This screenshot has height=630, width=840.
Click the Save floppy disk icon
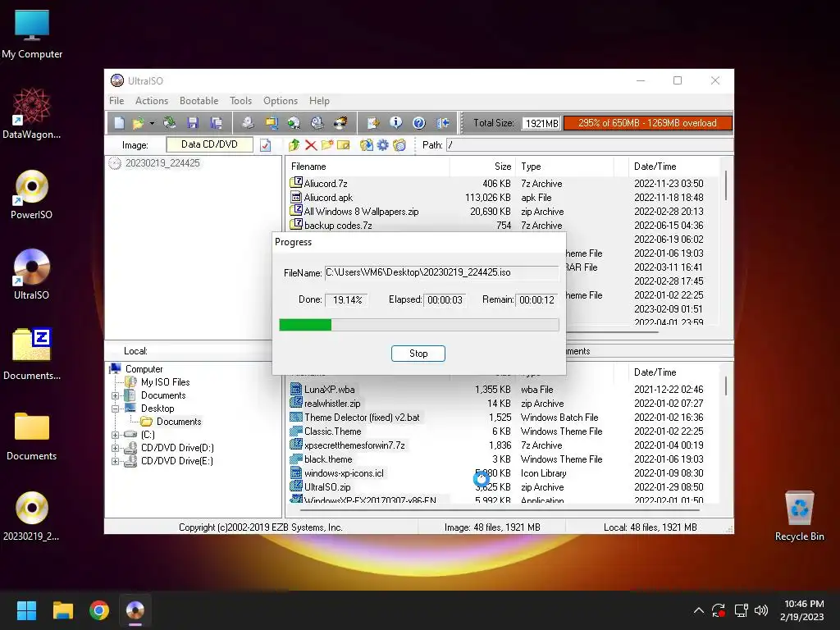(193, 123)
